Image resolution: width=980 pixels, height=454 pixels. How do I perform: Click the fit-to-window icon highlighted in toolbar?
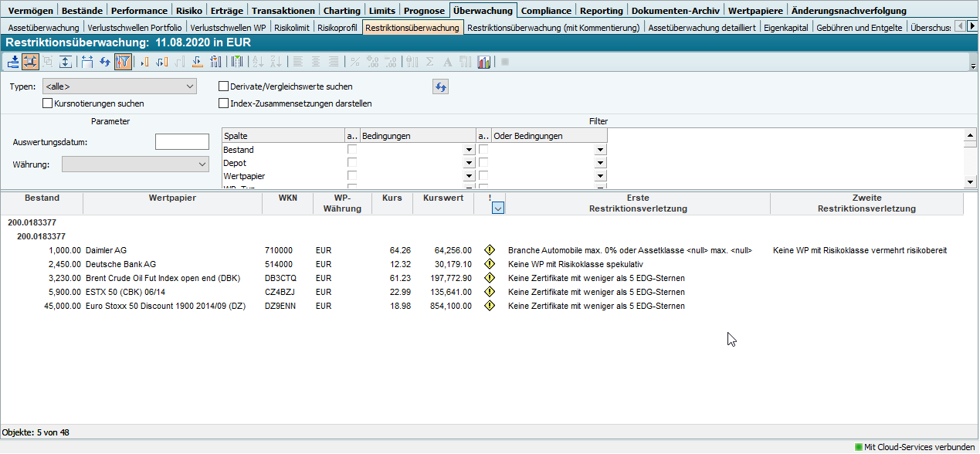31,62
